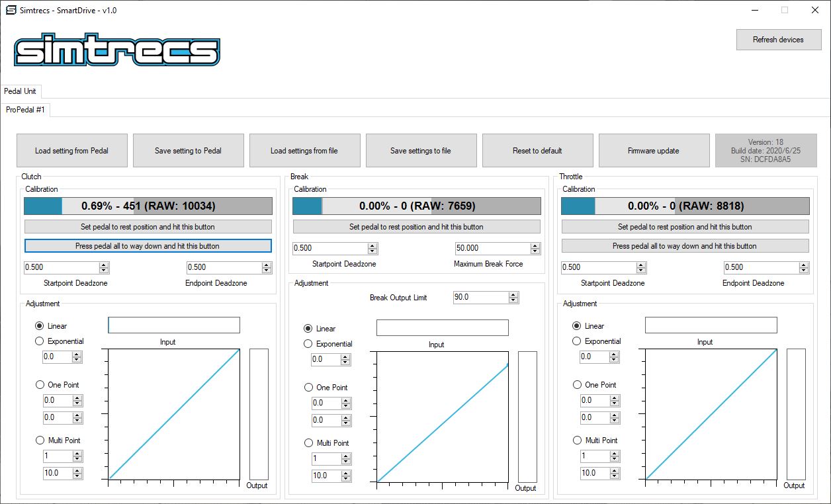Screen dimensions: 831x504
Task: Click the Simtrecs logo image
Action: coord(117,50)
